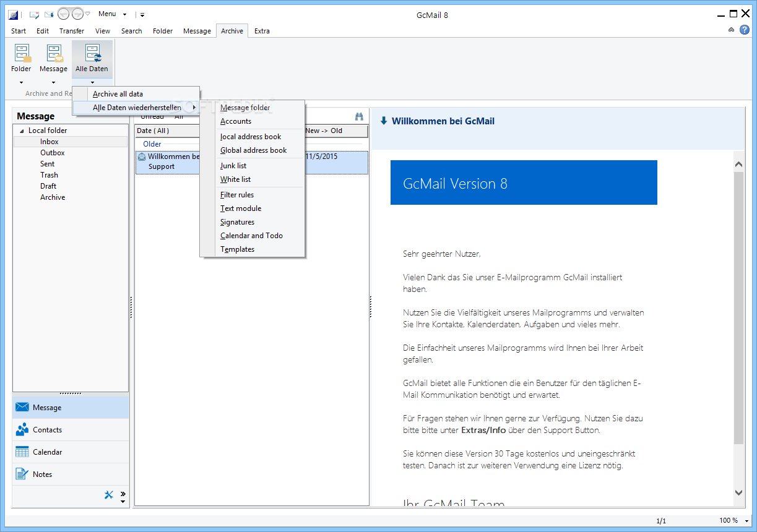Click the tools wrench icon in navigation pane
This screenshot has height=532, width=757.
point(109,494)
